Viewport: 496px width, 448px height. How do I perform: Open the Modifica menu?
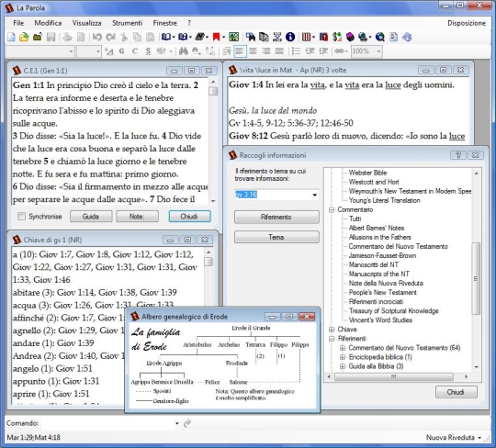pos(48,23)
